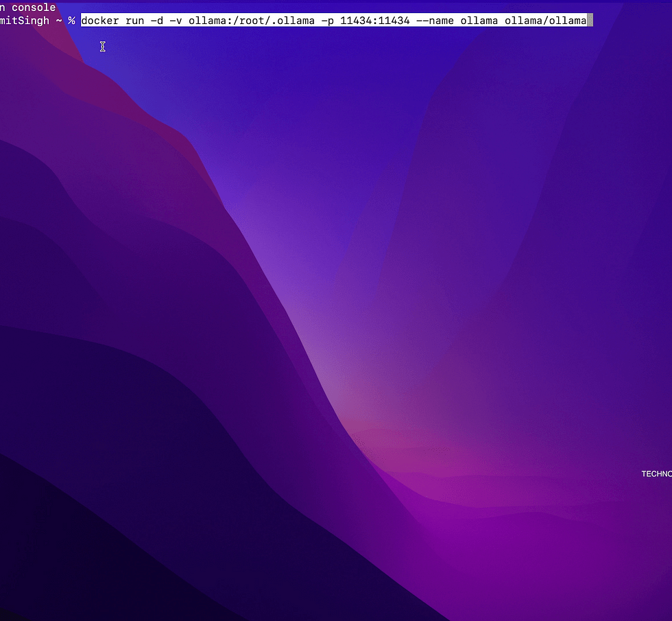Click the letter "n" before "console"
This screenshot has height=621, width=672.
pos(3,8)
